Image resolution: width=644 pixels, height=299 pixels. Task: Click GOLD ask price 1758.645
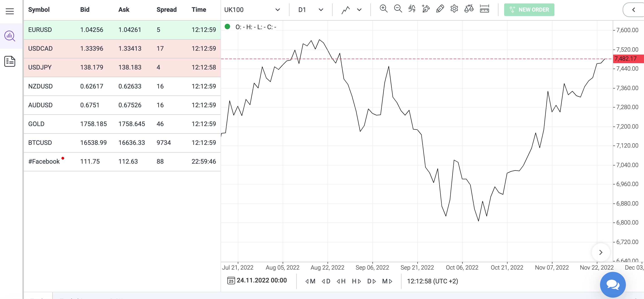pos(131,124)
